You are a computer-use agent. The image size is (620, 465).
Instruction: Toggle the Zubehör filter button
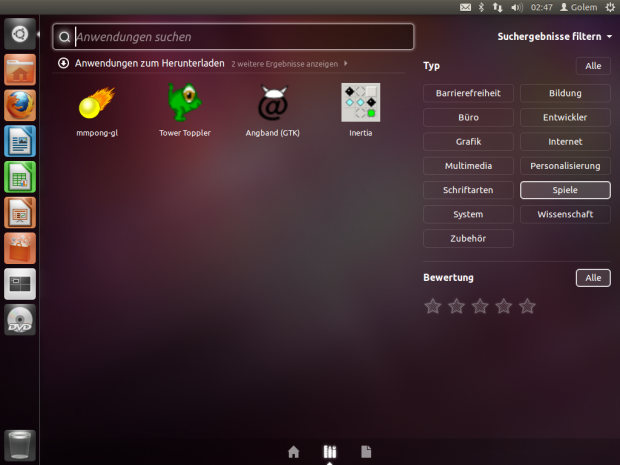point(468,238)
